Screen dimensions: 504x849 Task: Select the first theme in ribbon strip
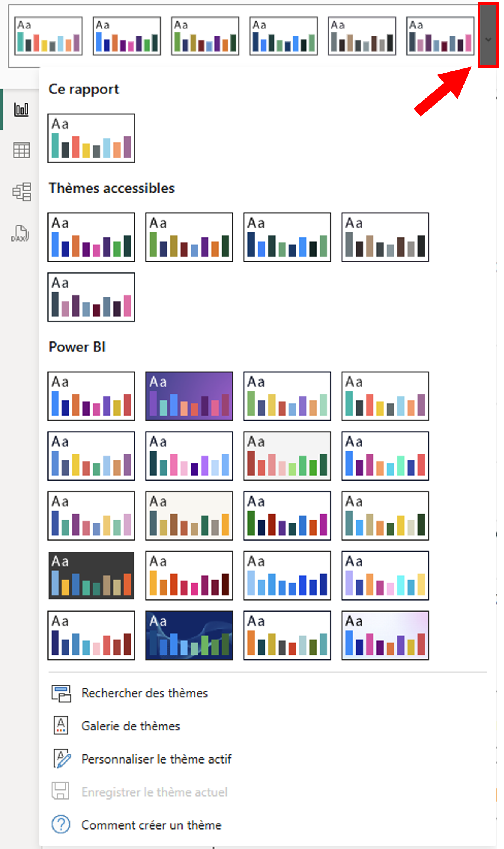tap(49, 36)
